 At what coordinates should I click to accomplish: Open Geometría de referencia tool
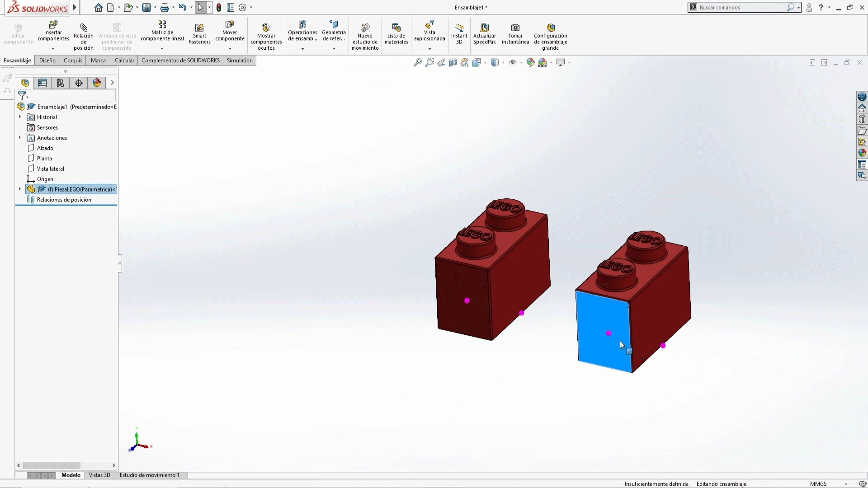point(334,32)
